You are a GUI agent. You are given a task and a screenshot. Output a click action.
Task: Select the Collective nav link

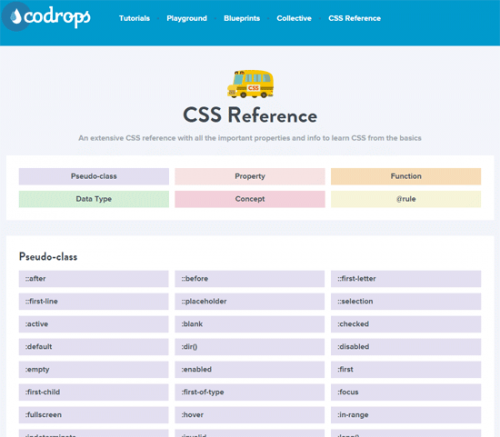pyautogui.click(x=294, y=18)
